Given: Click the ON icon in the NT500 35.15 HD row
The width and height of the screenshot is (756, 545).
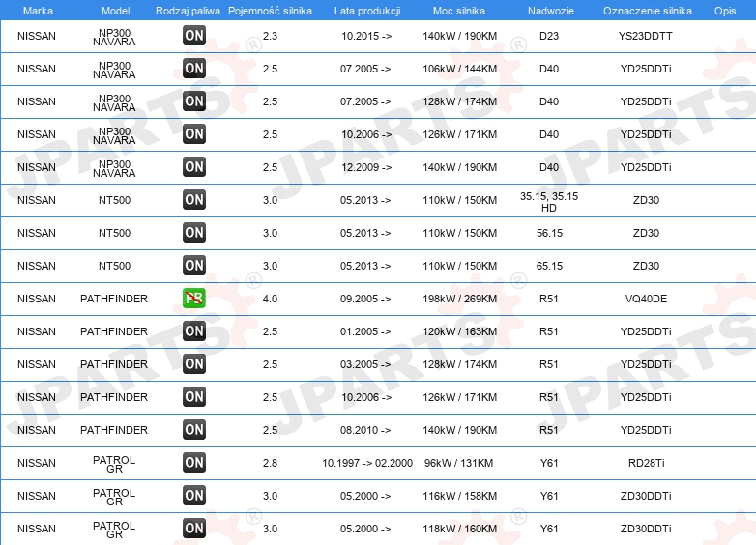Looking at the screenshot, I should (x=194, y=199).
